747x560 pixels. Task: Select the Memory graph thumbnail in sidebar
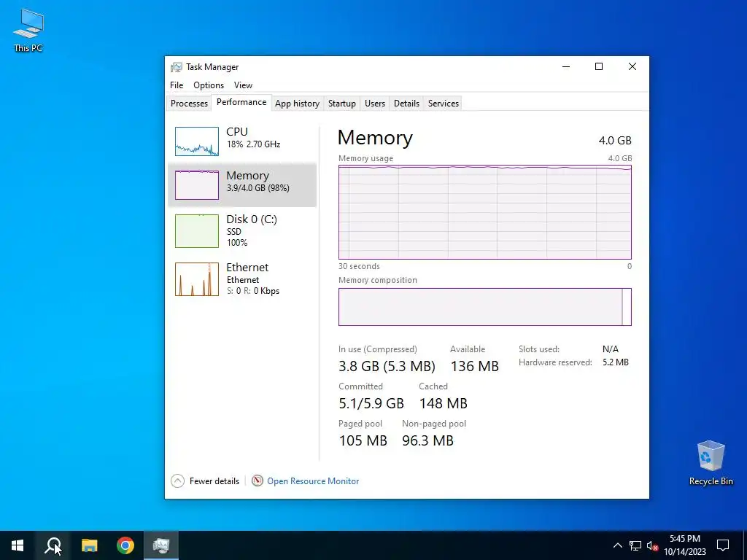click(197, 184)
